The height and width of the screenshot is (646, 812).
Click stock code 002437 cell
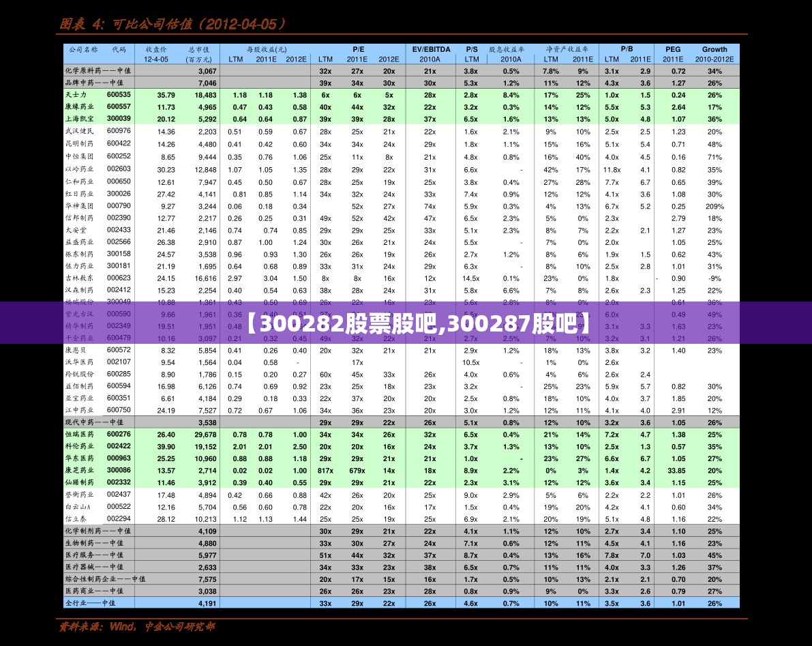(x=119, y=494)
